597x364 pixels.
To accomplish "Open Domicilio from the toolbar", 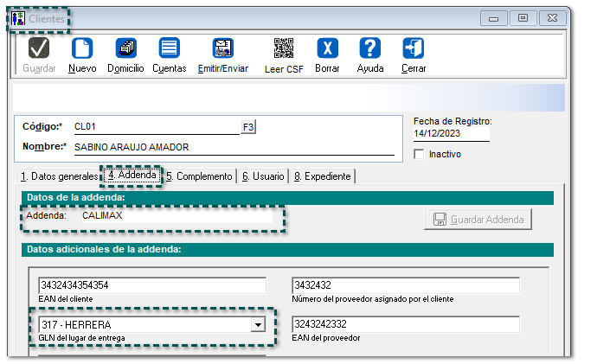I will pos(125,49).
